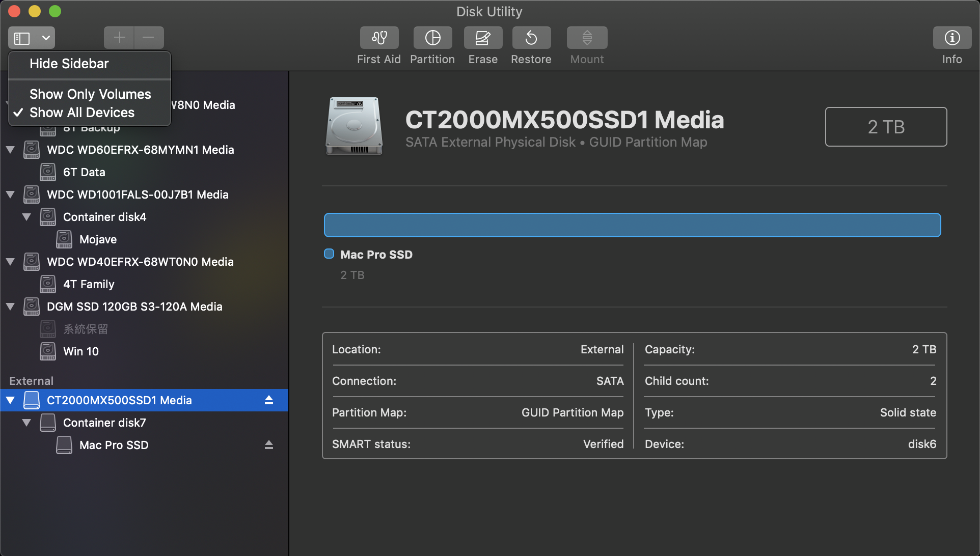Click the Mount toolbar icon
980x556 pixels.
pyautogui.click(x=587, y=38)
